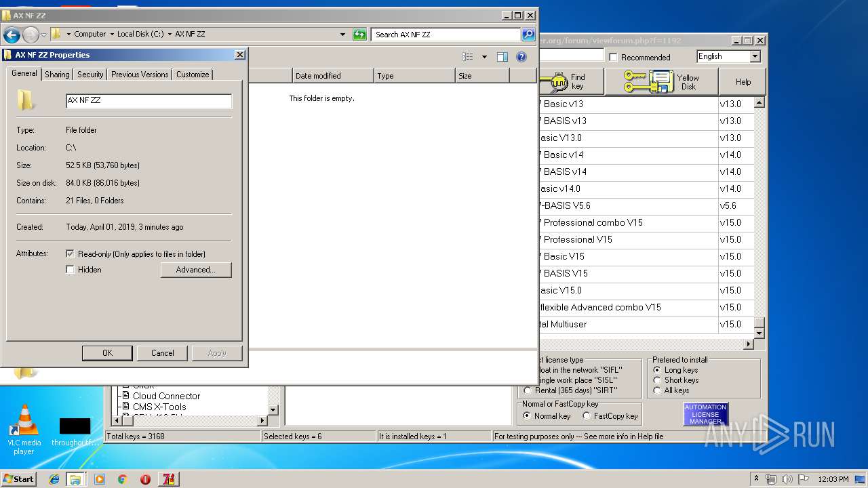The width and height of the screenshot is (868, 488).
Task: Click the Show desktop button
Action: click(861, 479)
